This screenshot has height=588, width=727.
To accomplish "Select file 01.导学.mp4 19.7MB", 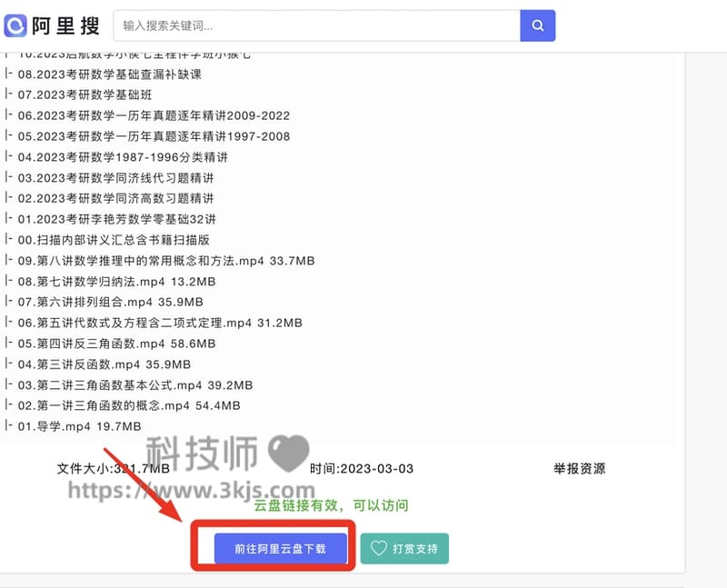I will (79, 426).
